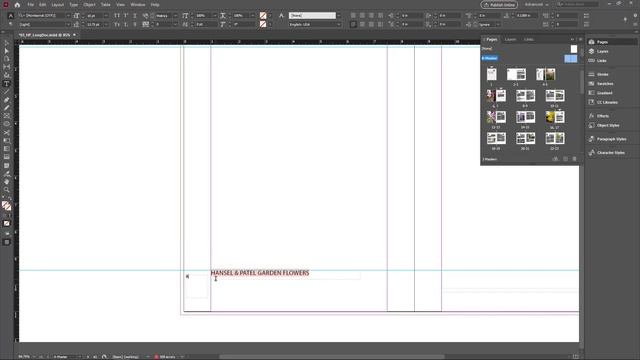
Task: Toggle Underline formatting
Action: 135,16
